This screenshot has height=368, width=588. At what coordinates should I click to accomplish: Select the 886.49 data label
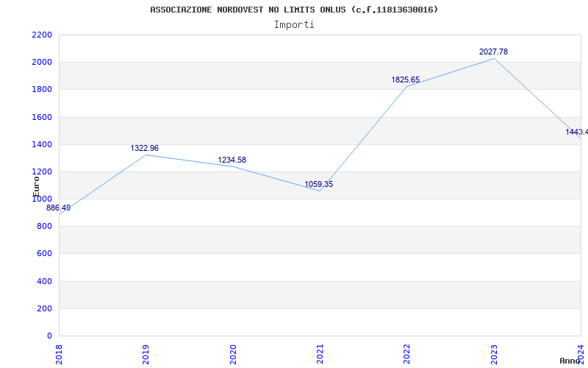click(59, 208)
